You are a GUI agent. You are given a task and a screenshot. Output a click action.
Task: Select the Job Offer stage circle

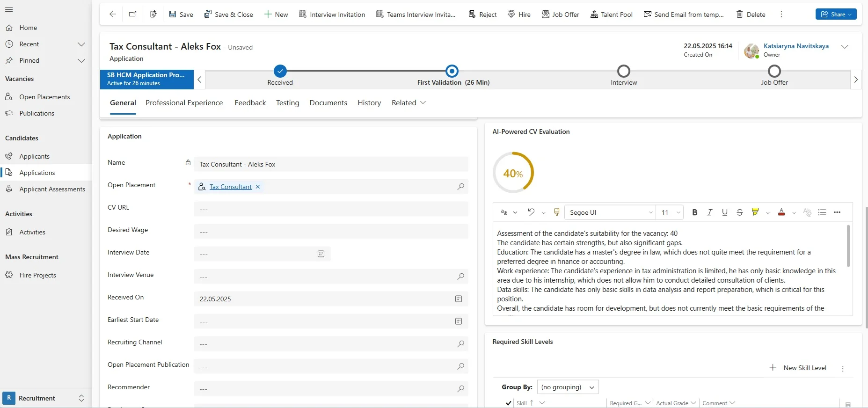point(774,71)
